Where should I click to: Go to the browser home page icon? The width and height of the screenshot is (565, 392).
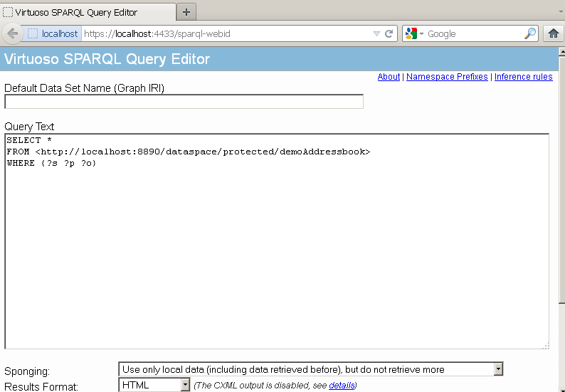point(553,33)
